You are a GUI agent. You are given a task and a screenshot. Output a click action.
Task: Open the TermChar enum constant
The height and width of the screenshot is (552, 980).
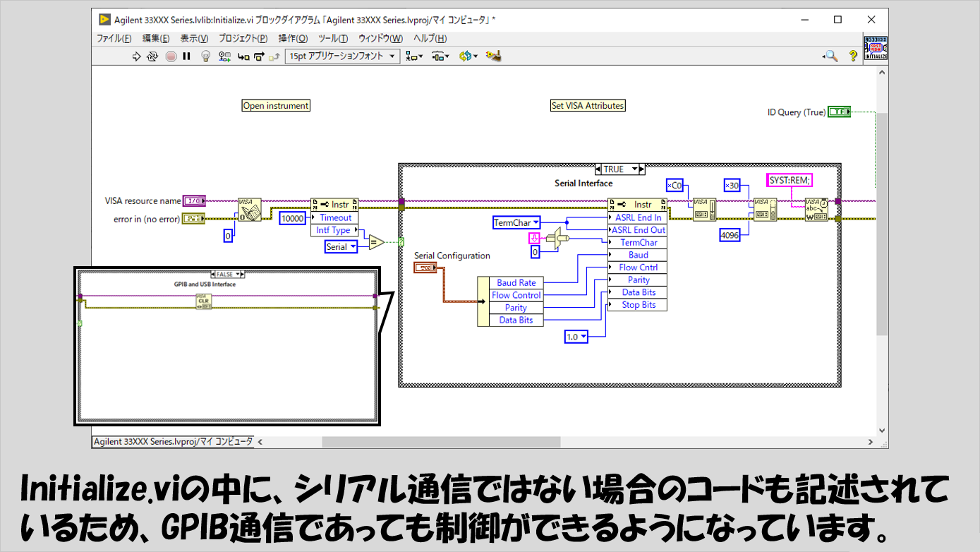[516, 223]
